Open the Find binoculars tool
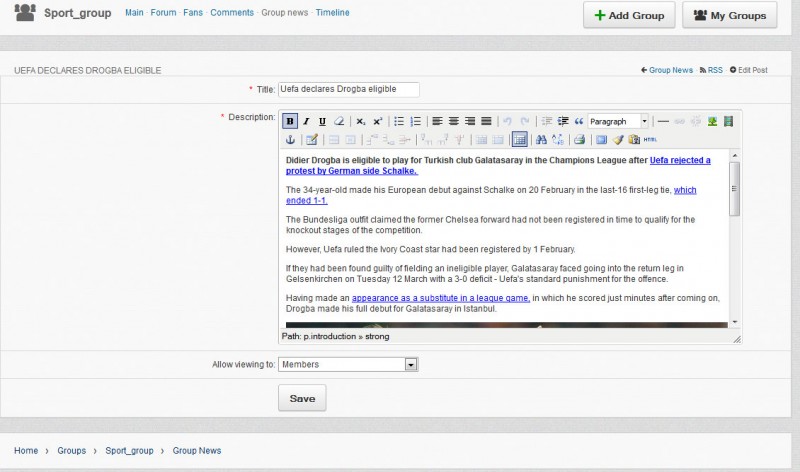Image resolution: width=800 pixels, height=472 pixels. [541, 140]
